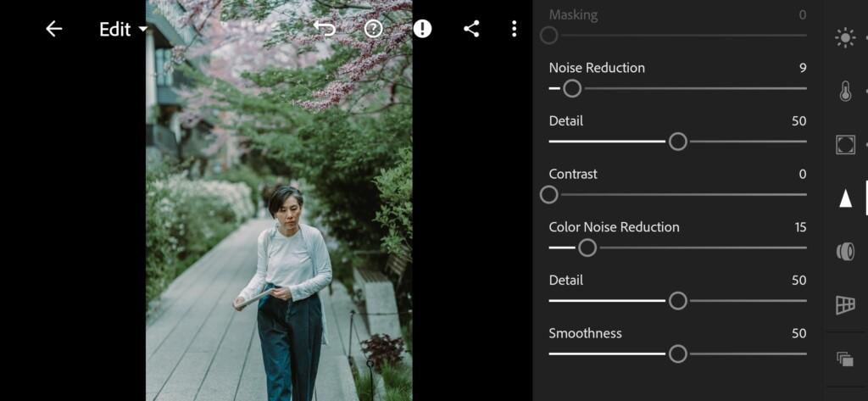Select the Detail triangle panel icon
Viewport: 868px width, 401px height.
pyautogui.click(x=845, y=198)
